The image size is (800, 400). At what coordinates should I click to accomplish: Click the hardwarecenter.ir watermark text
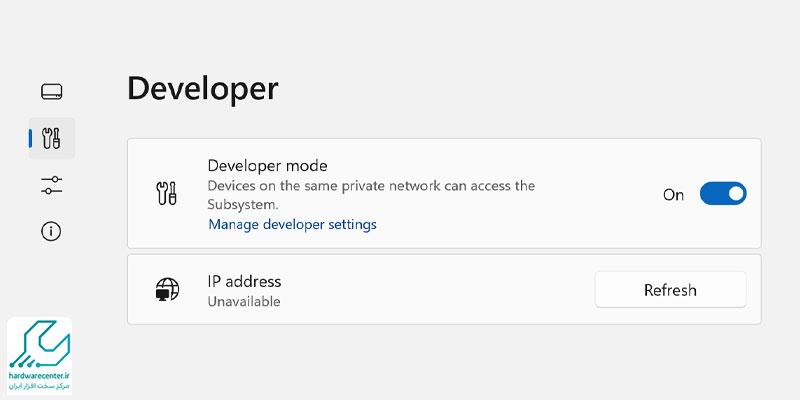click(x=40, y=374)
